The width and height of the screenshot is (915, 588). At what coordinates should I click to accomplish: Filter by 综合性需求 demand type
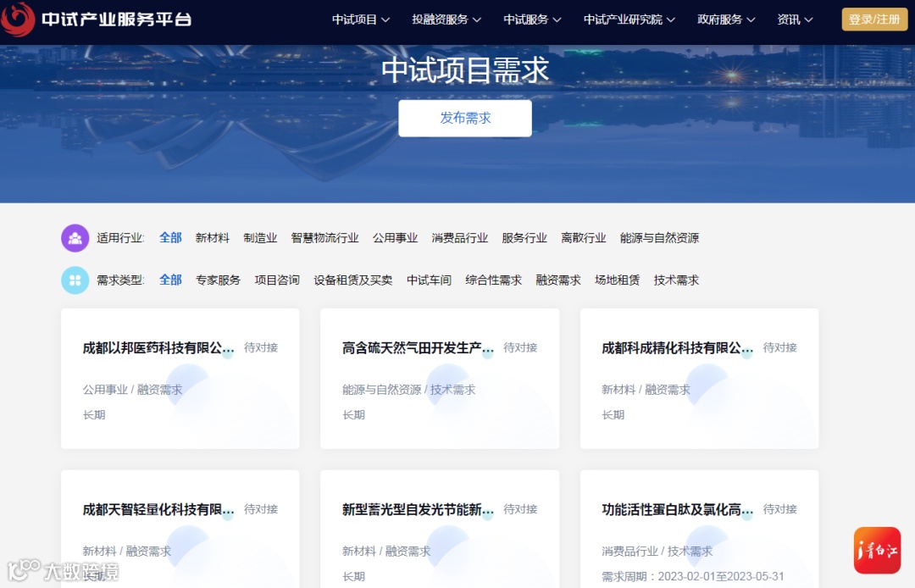[x=494, y=280]
